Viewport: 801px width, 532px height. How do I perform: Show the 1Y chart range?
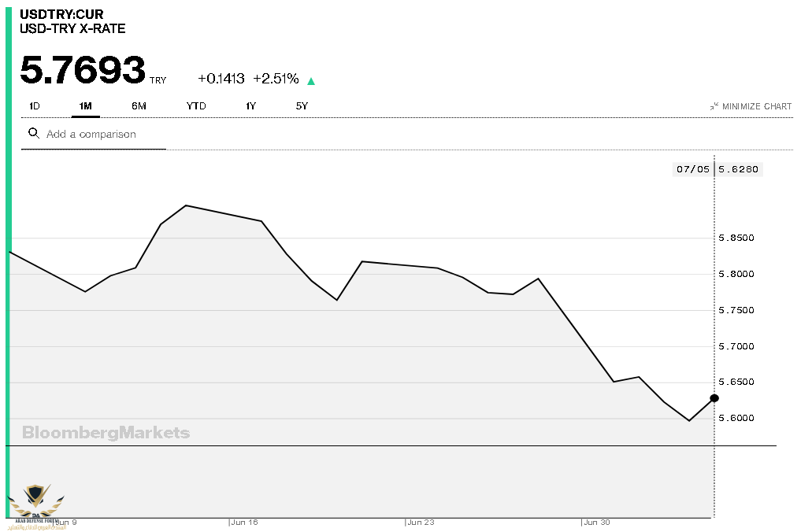250,106
